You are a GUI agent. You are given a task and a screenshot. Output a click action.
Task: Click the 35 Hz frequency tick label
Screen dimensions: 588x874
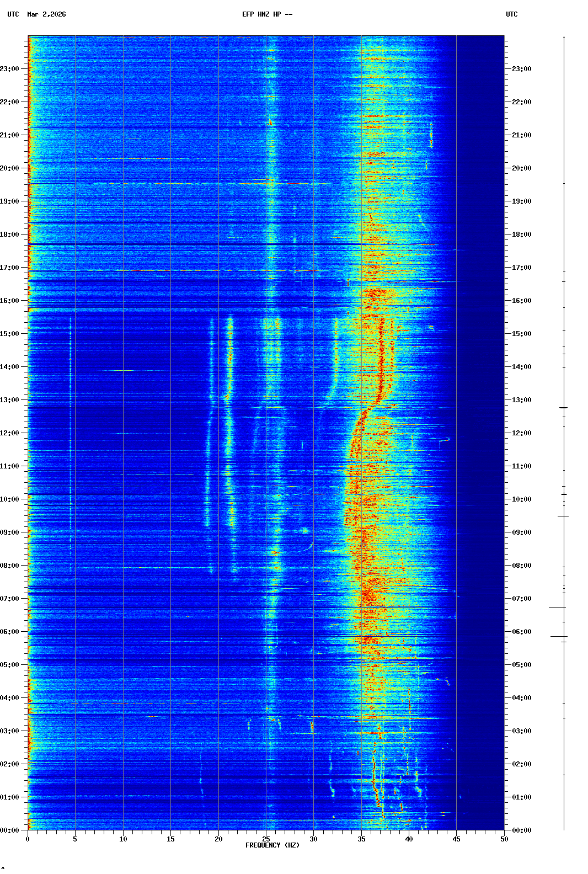click(x=361, y=839)
